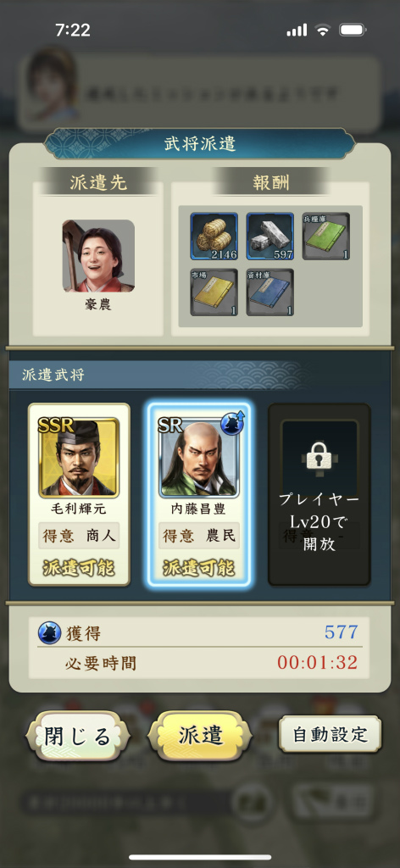This screenshot has width=400, height=868.
Task: Tap the rice bales reward icon
Action: pyautogui.click(x=214, y=237)
